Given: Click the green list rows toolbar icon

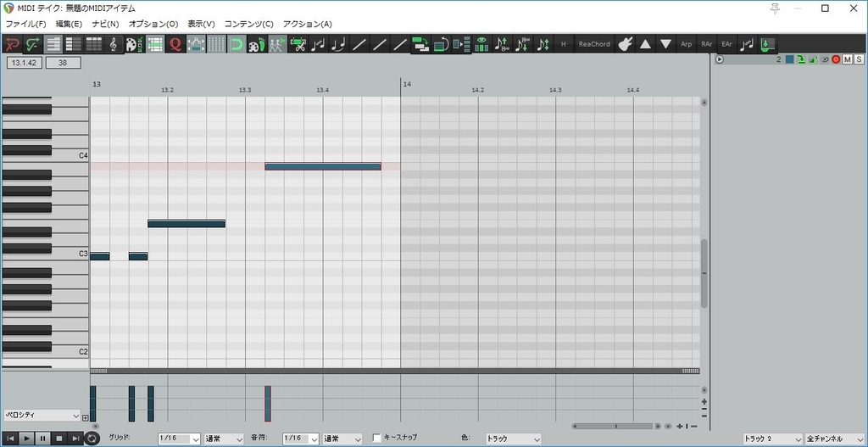Looking at the screenshot, I should click(155, 44).
